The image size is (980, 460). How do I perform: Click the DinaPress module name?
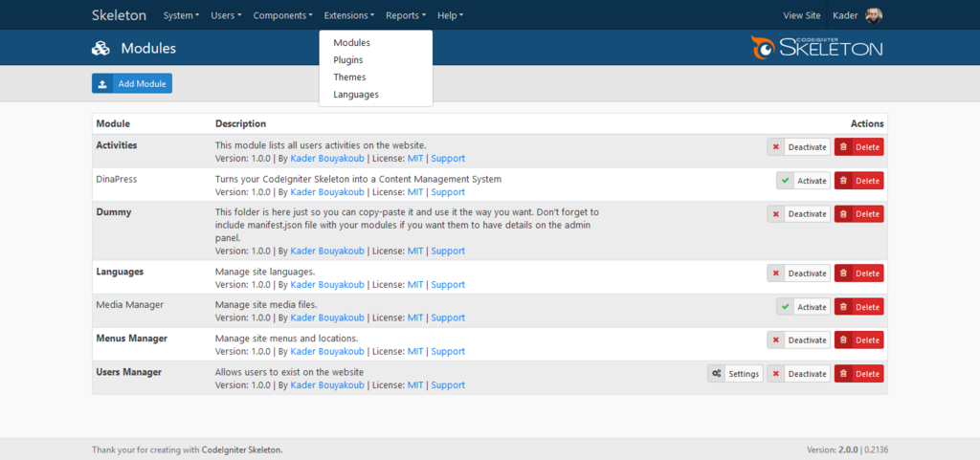pos(116,179)
